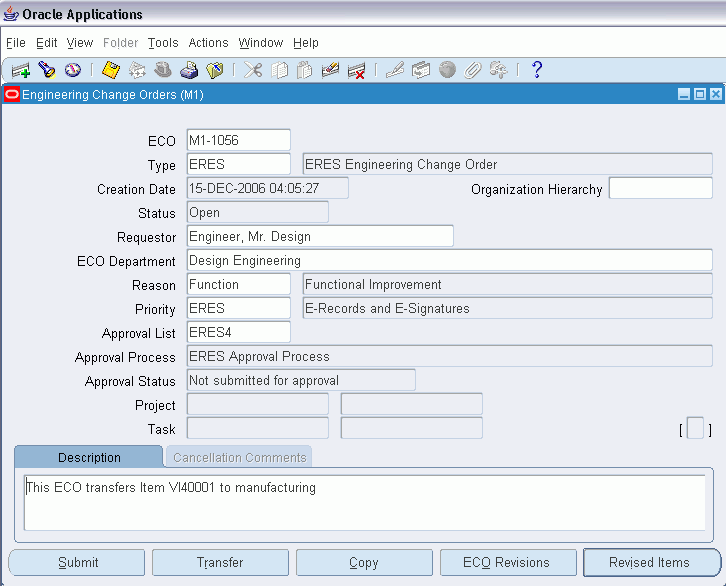The image size is (726, 586).
Task: Click the Type field containing ERES
Action: 238,164
